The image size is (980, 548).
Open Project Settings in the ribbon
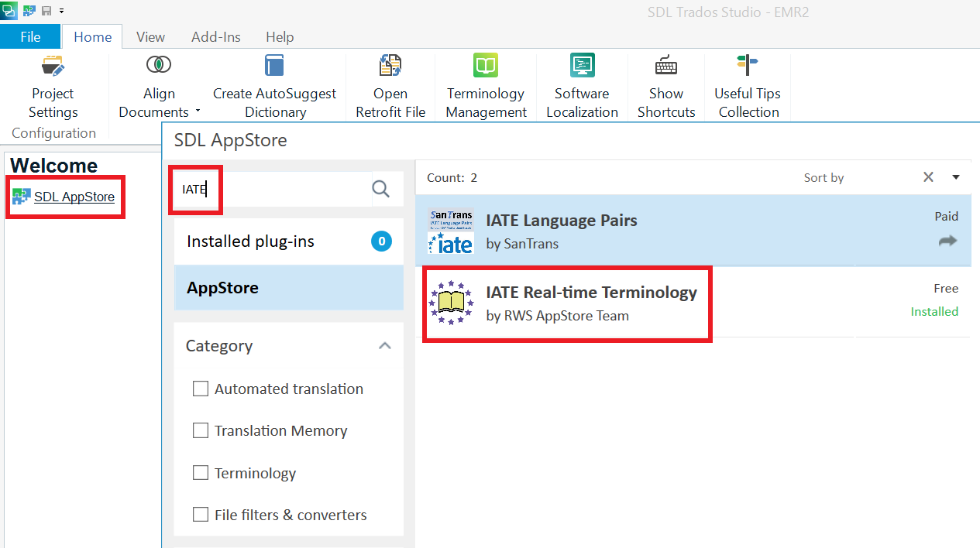pyautogui.click(x=53, y=87)
